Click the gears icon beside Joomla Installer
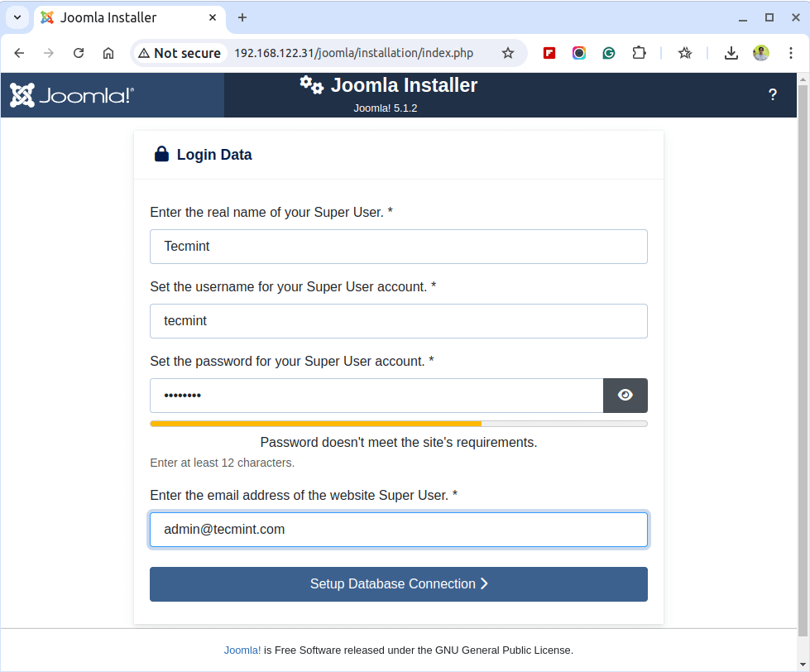The image size is (810, 672). click(311, 84)
